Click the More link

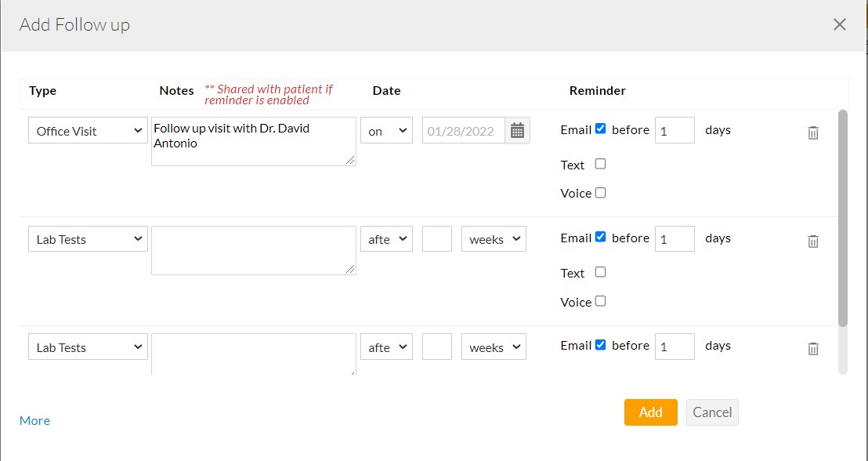coord(34,421)
